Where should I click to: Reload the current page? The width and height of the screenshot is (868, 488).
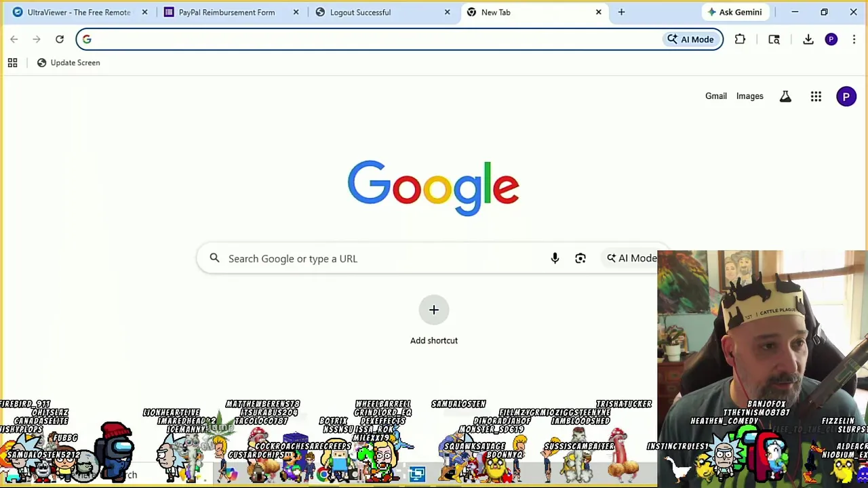click(60, 39)
